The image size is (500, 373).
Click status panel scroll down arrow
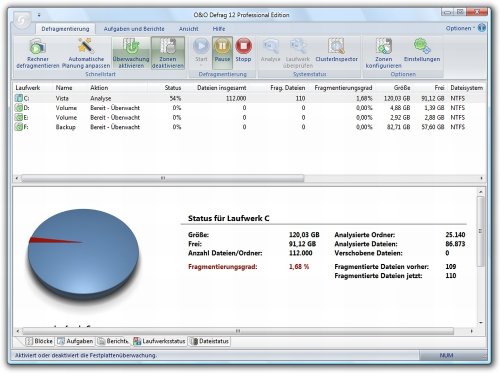coord(480,323)
